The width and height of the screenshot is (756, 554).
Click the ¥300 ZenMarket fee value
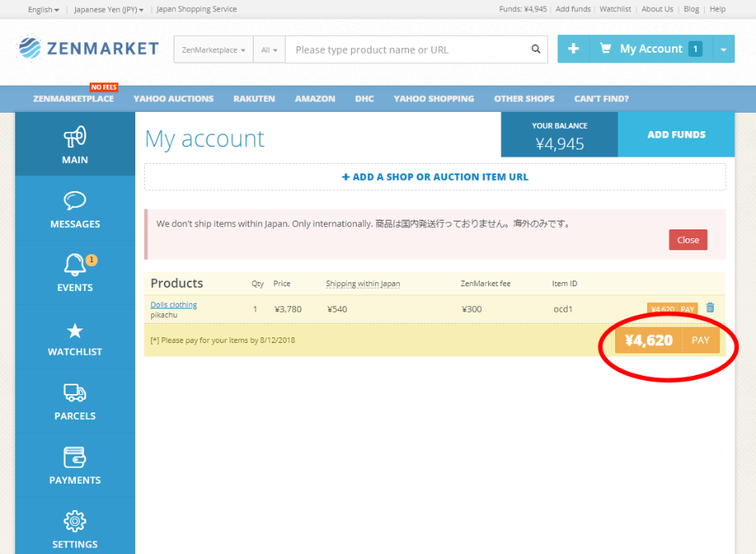[x=471, y=309]
